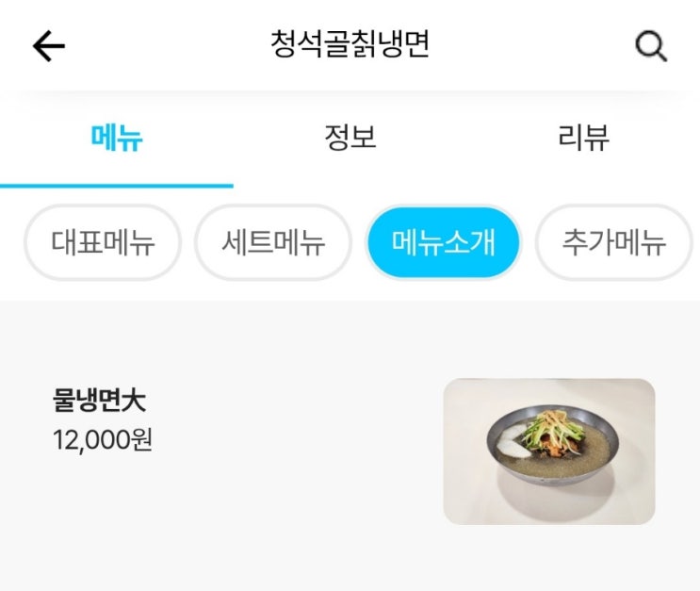700x591 pixels.
Task: Tap the highlighted 메뉴소개 chip
Action: click(x=443, y=243)
